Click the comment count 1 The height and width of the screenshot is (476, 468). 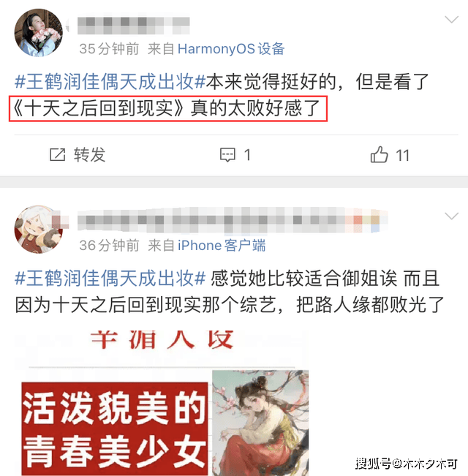click(247, 155)
